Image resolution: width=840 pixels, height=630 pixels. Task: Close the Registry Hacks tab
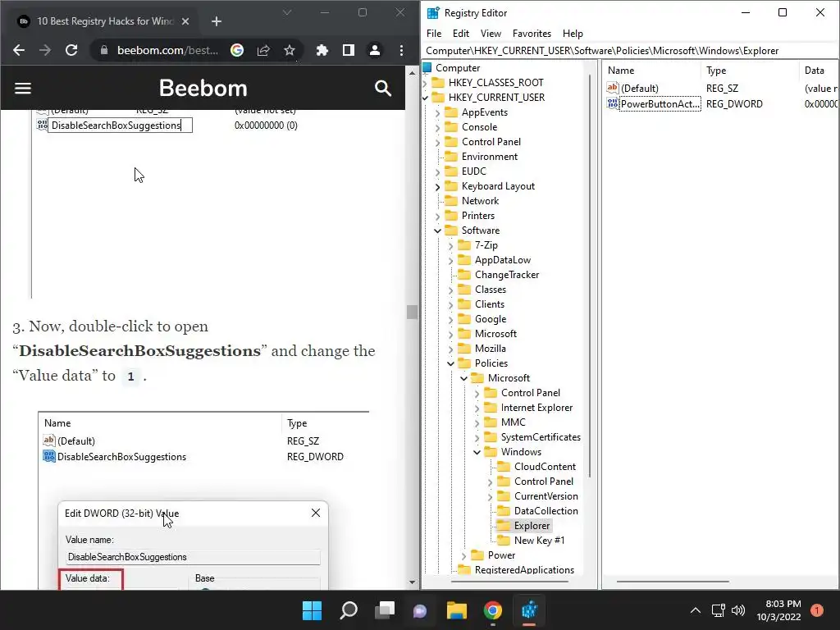pyautogui.click(x=185, y=21)
